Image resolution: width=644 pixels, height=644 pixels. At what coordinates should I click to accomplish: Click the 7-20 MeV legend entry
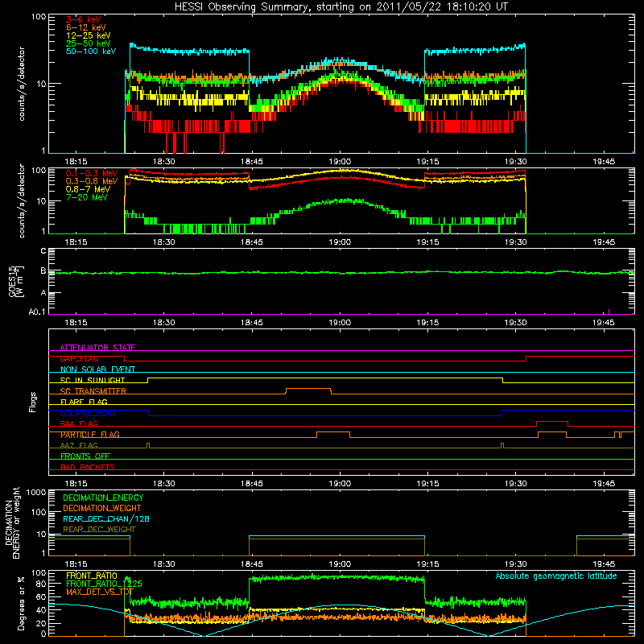pos(86,197)
